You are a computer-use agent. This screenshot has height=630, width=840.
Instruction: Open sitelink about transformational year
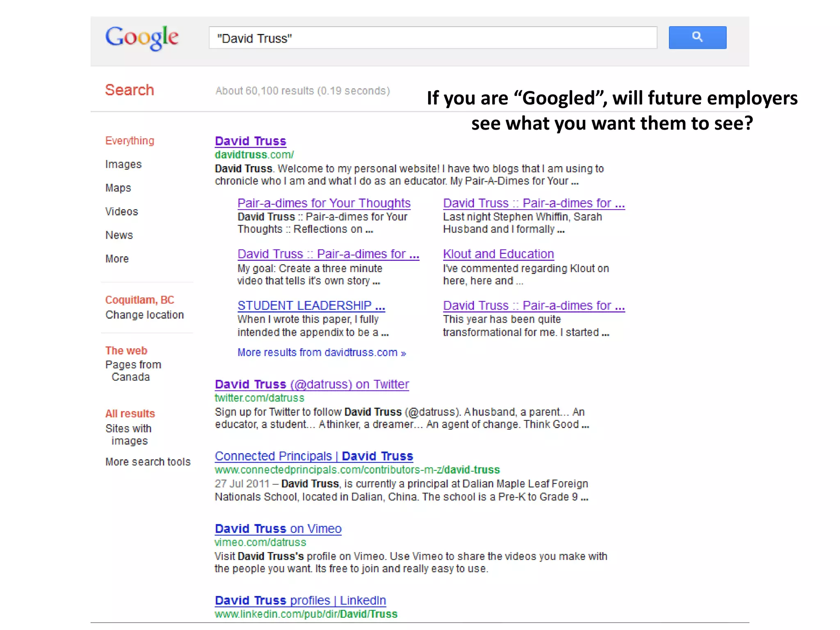click(534, 306)
